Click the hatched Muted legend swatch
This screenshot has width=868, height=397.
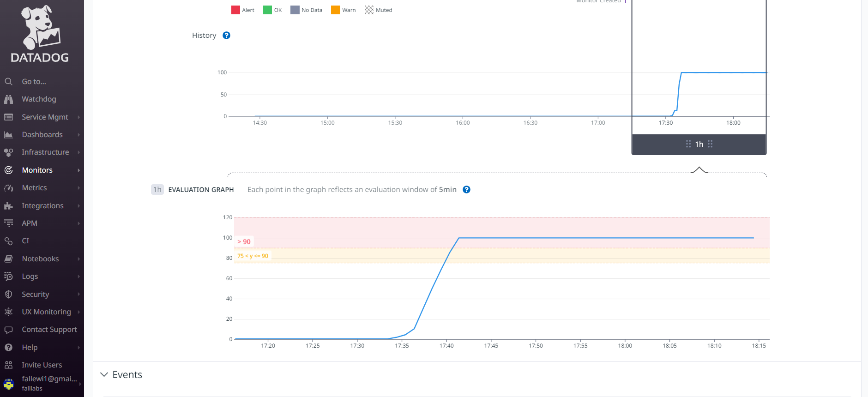point(369,10)
